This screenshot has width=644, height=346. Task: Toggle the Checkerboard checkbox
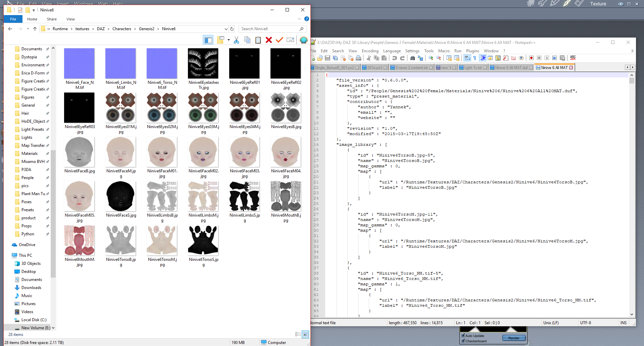[463, 341]
